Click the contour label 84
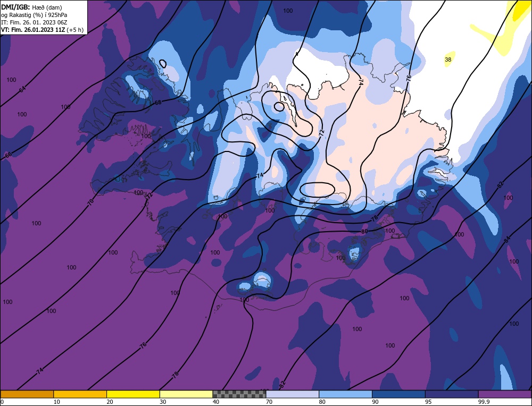 point(507,240)
